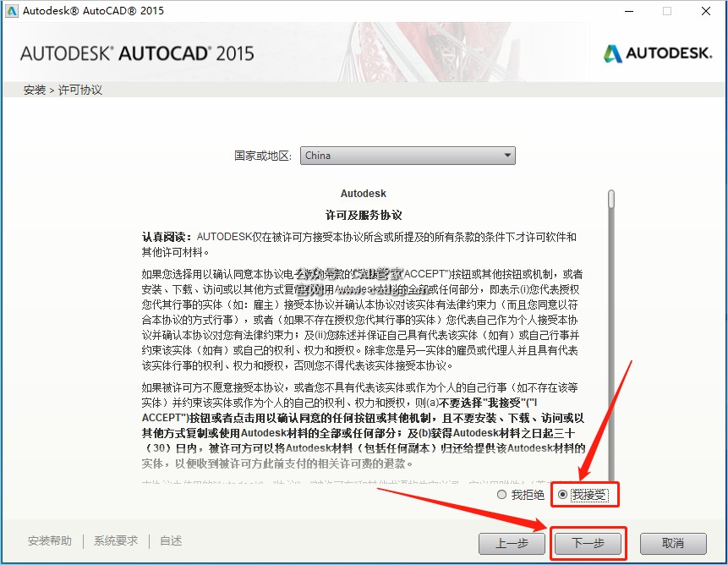Screen dimensions: 728x565
Task: Select the 我拒绝 (I reject) radio button
Action: (x=501, y=495)
